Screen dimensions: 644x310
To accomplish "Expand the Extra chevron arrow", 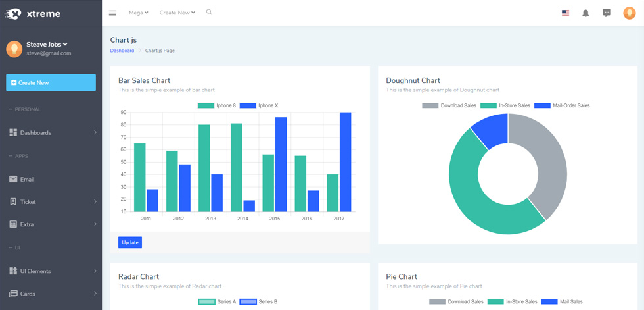I will click(x=95, y=224).
